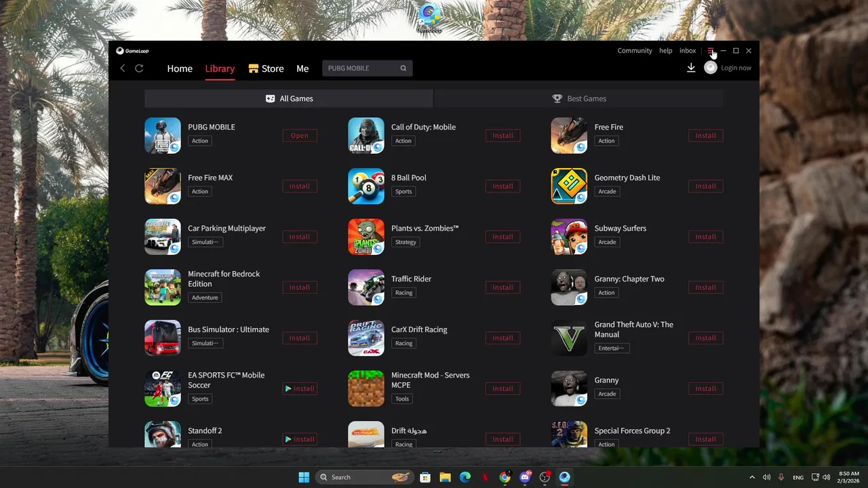Open PUBG MOBILE with the Open button

pos(300,136)
